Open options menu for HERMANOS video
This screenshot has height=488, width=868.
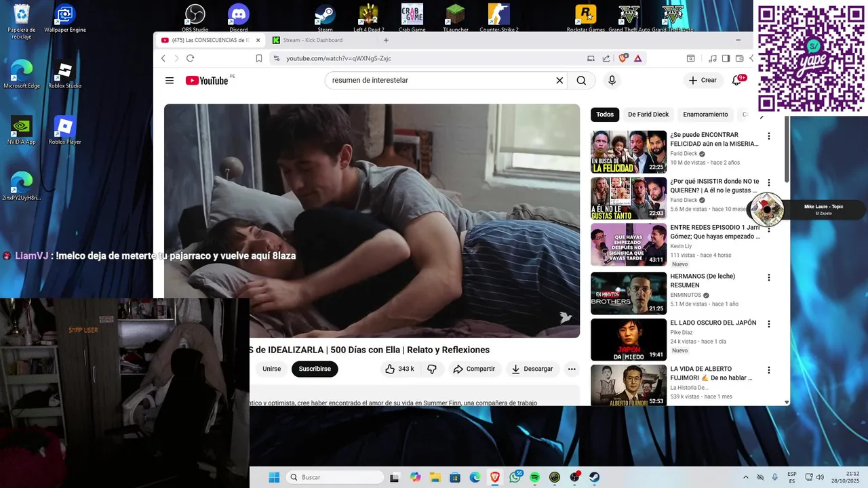(769, 277)
